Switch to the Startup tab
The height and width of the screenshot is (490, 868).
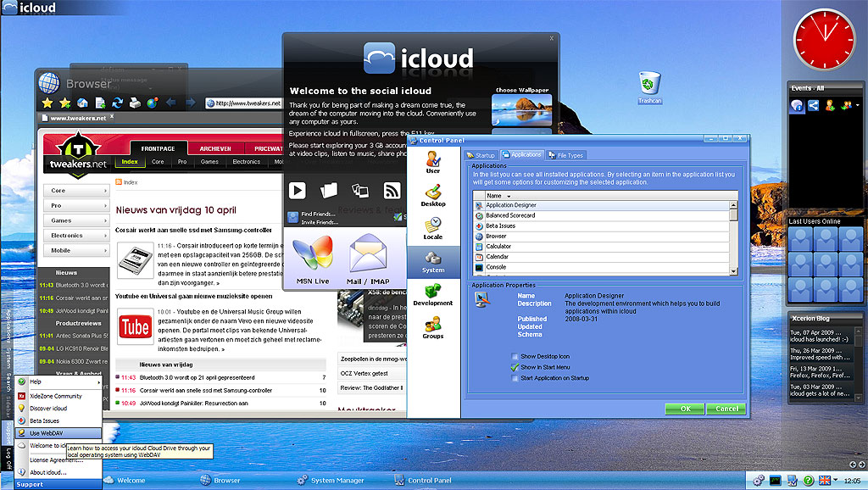481,156
